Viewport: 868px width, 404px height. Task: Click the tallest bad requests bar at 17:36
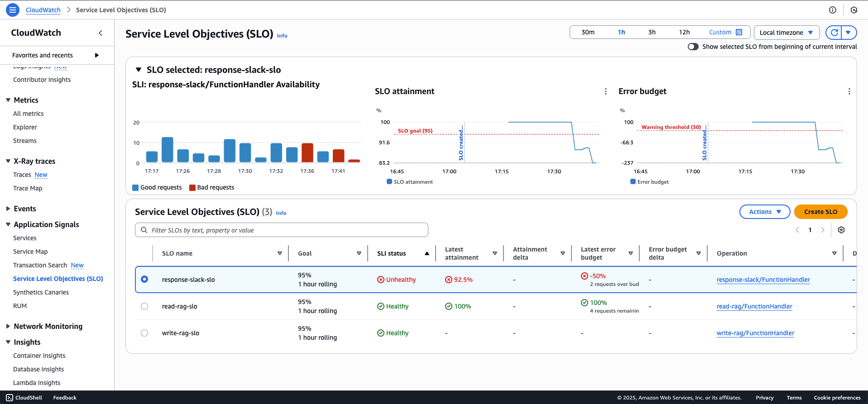307,152
